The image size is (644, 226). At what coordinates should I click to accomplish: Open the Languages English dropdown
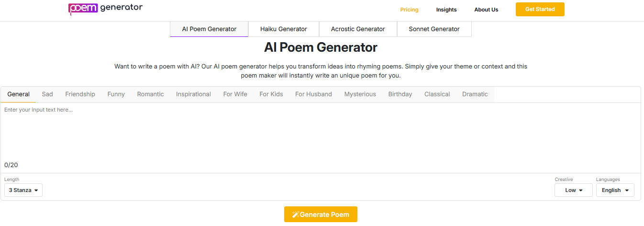coord(615,190)
